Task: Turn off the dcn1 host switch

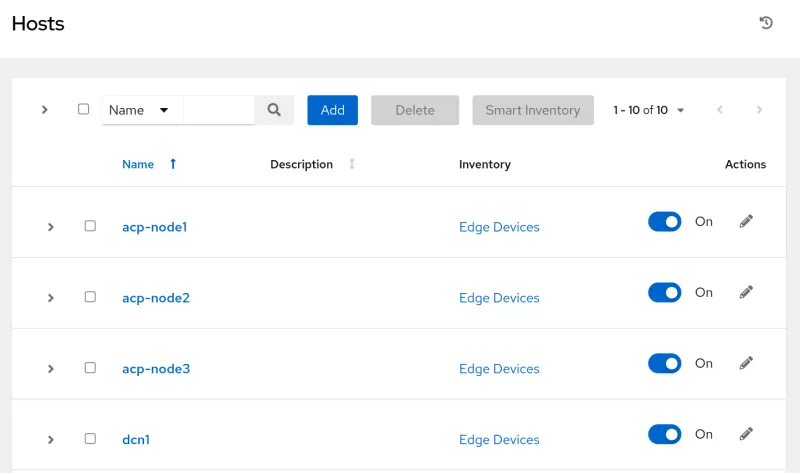Action: coord(665,434)
